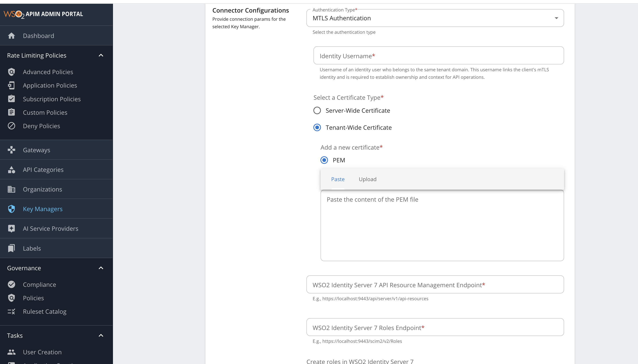This screenshot has height=364, width=638.
Task: Click the Gateways icon in sidebar
Action: point(11,150)
